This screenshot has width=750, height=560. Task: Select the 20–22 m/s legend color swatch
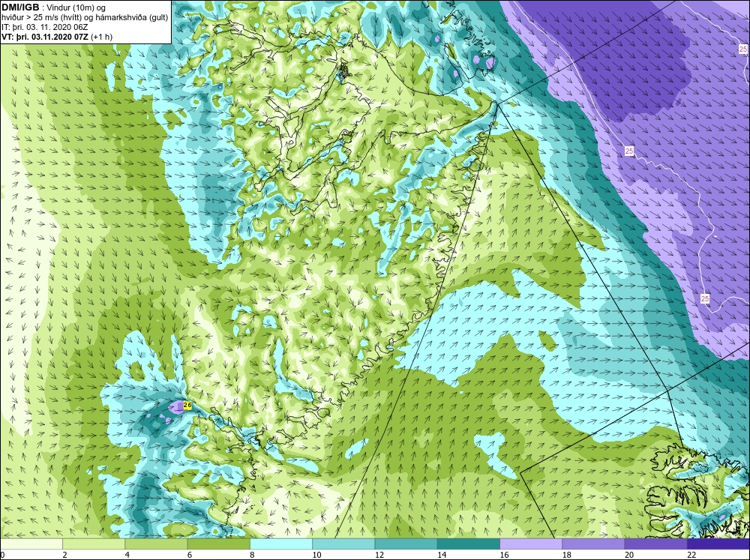[656, 544]
